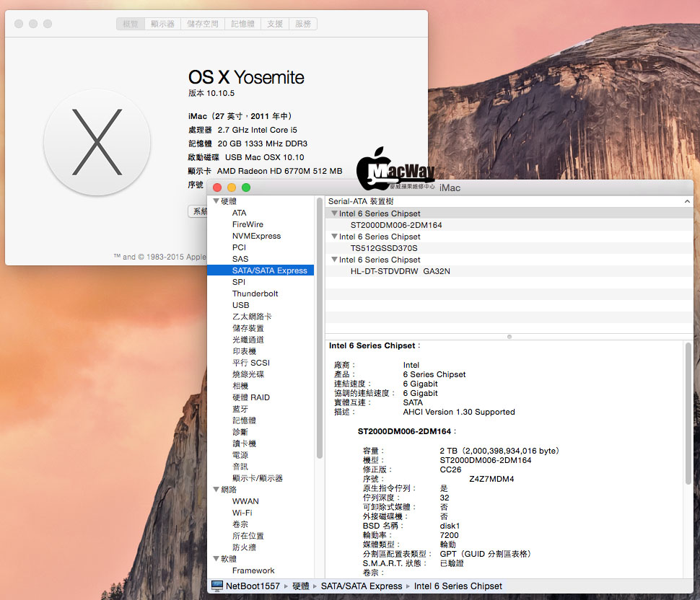Select SATA/SATA Express in the sidebar
The image size is (700, 600).
(x=261, y=270)
